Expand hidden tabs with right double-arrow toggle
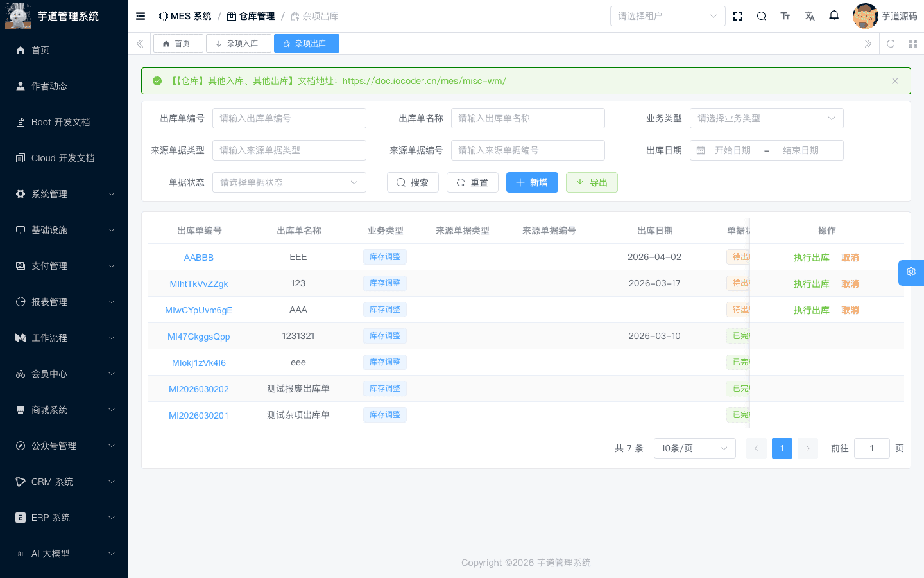The height and width of the screenshot is (578, 924). (868, 44)
